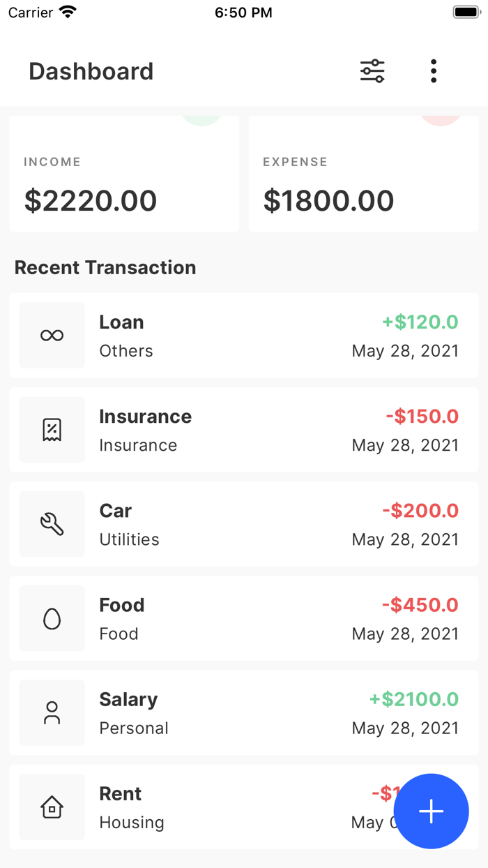Viewport: 488px width, 868px height.
Task: Tap the blue plus button to add transaction
Action: [432, 811]
